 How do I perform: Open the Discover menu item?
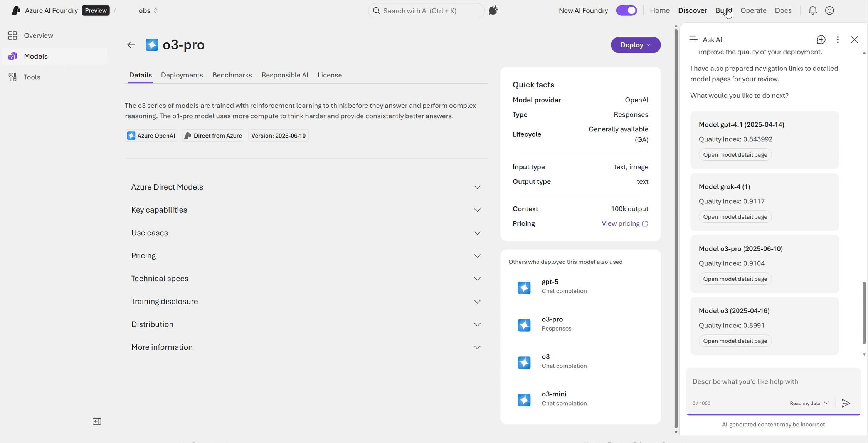point(692,10)
